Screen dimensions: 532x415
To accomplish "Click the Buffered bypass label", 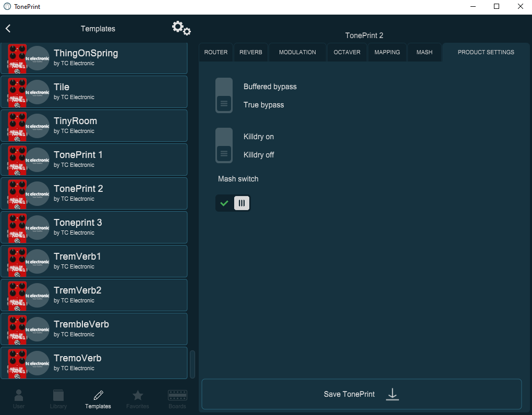I will [270, 87].
